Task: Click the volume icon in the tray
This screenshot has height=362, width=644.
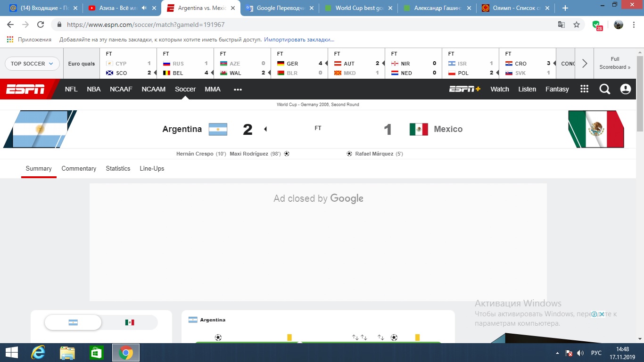Action: click(x=581, y=353)
